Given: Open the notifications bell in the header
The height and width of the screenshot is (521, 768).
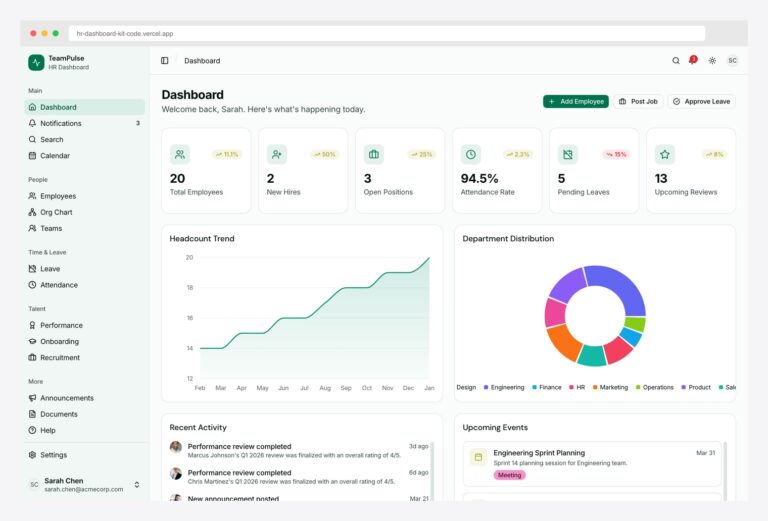Looking at the screenshot, I should pyautogui.click(x=693, y=60).
